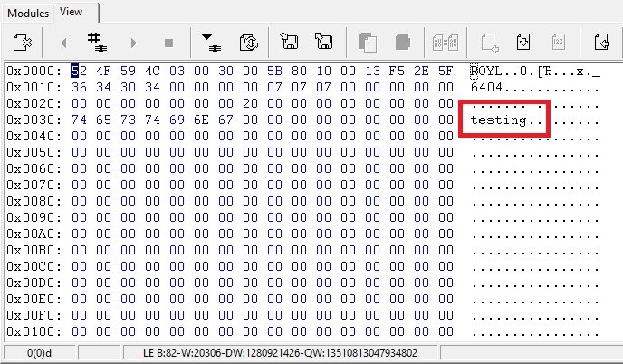Select byte 80 in row 0x0000
The height and width of the screenshot is (364, 623).
(299, 72)
